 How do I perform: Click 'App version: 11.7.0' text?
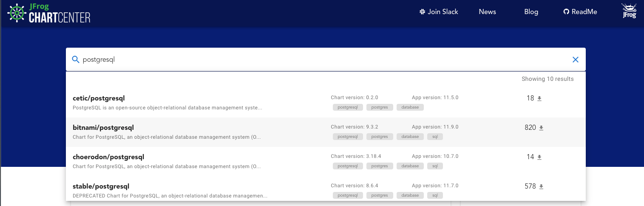435,186
